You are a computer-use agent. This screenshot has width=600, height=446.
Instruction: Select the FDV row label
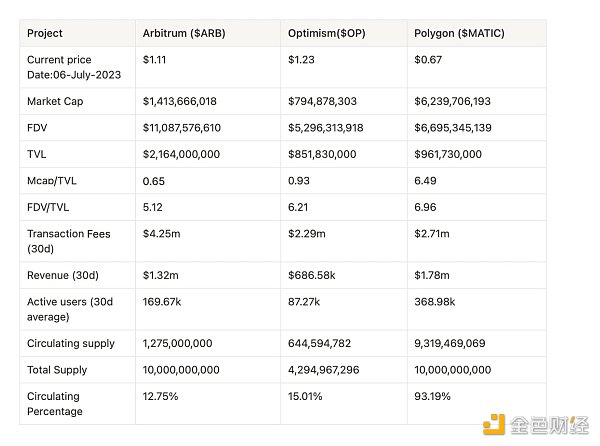coord(37,128)
